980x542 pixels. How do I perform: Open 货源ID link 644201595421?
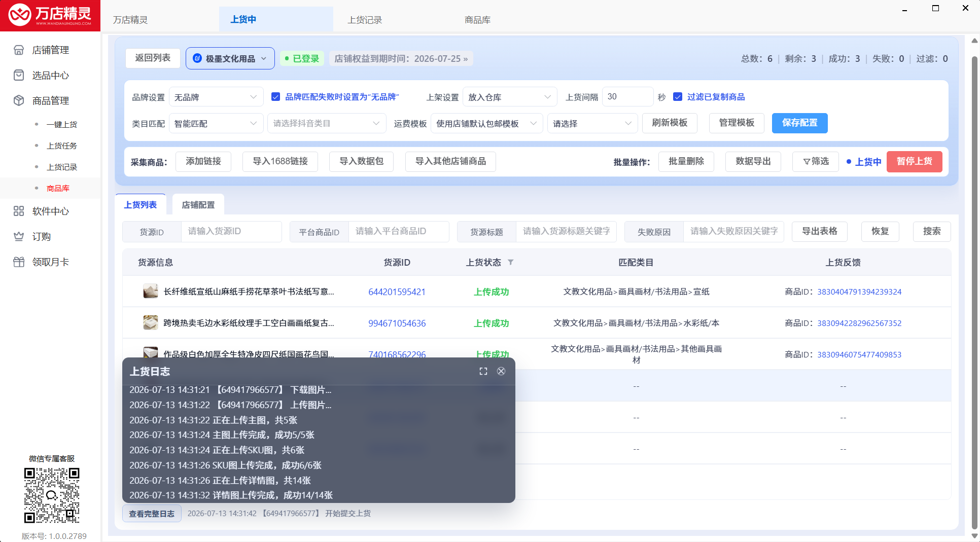397,292
